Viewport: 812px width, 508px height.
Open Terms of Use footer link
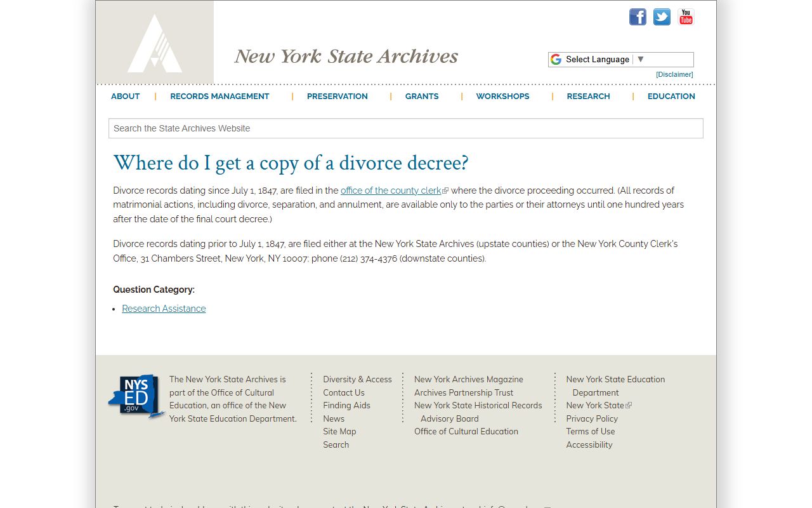pos(591,432)
